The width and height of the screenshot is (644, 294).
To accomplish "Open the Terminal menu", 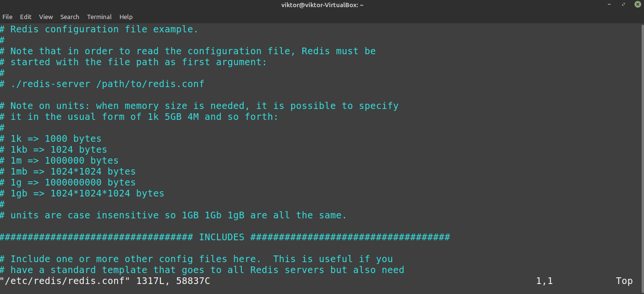I will 99,17.
